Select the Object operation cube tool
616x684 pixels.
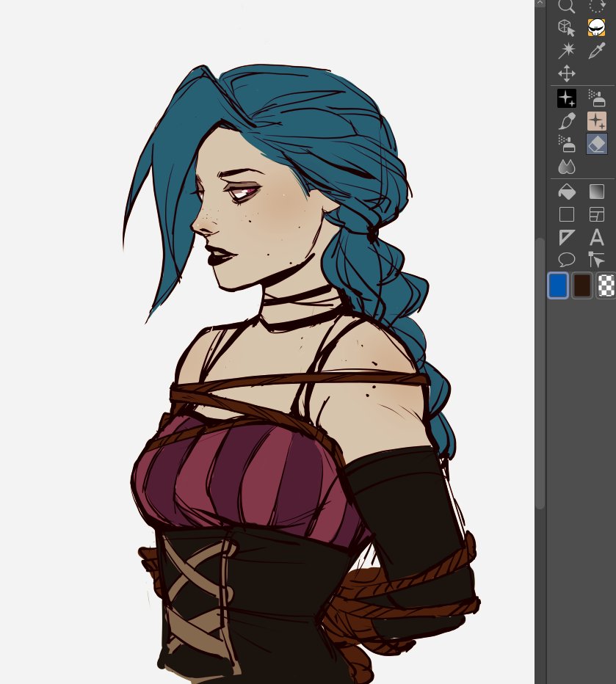pos(566,28)
